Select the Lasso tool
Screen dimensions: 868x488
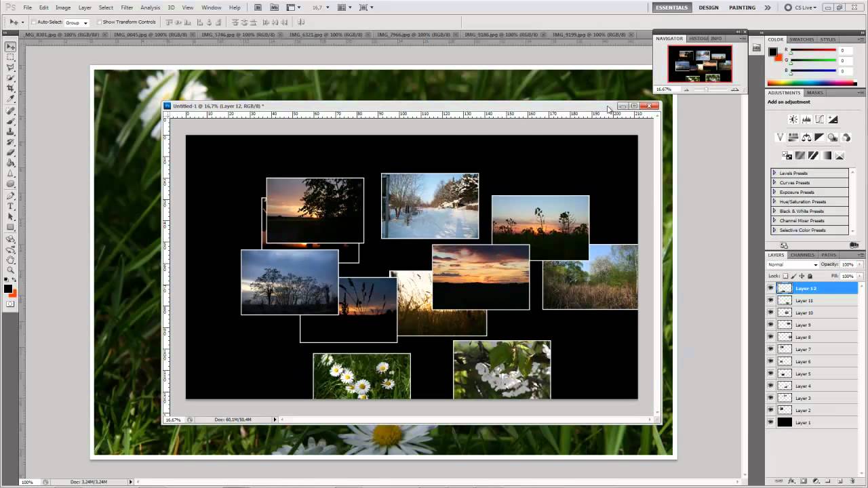[11, 68]
